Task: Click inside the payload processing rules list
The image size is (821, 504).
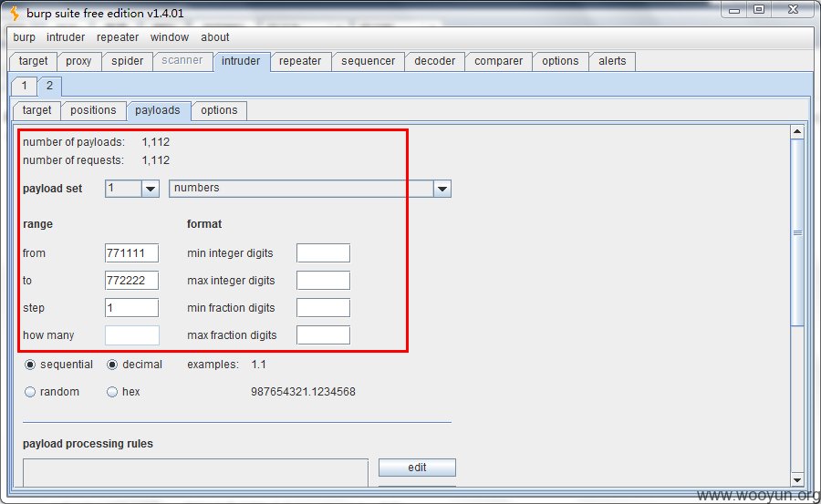Action: [195, 473]
